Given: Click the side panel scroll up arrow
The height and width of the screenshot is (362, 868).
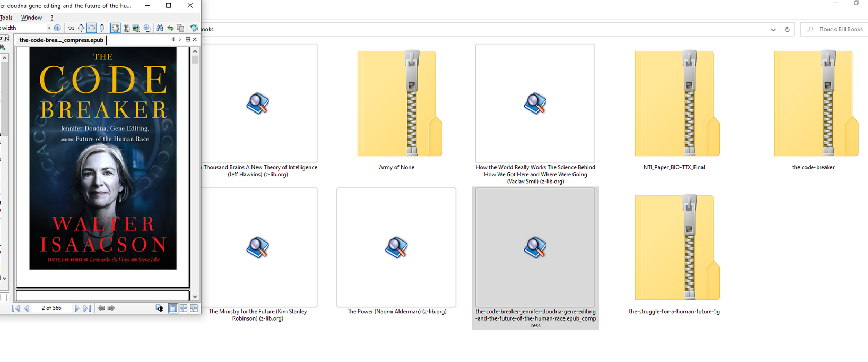Looking at the screenshot, I should pyautogui.click(x=4, y=58).
